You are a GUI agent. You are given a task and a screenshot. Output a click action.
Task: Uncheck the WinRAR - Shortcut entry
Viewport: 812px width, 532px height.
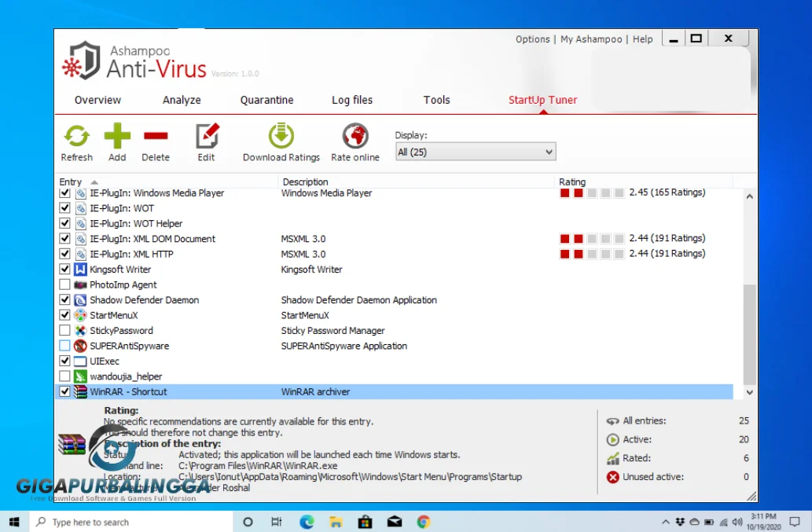(x=64, y=391)
